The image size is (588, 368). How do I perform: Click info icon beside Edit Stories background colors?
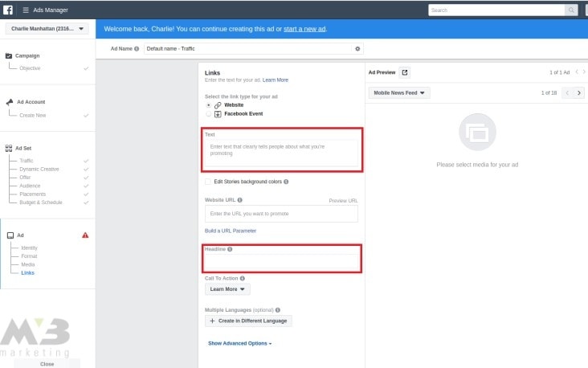pos(286,182)
